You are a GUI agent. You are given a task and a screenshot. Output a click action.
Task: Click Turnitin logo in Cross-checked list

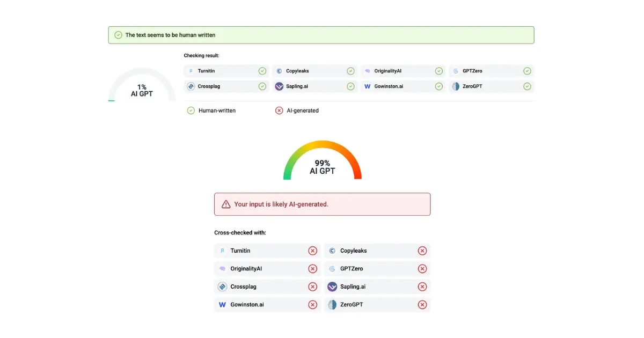click(x=223, y=251)
